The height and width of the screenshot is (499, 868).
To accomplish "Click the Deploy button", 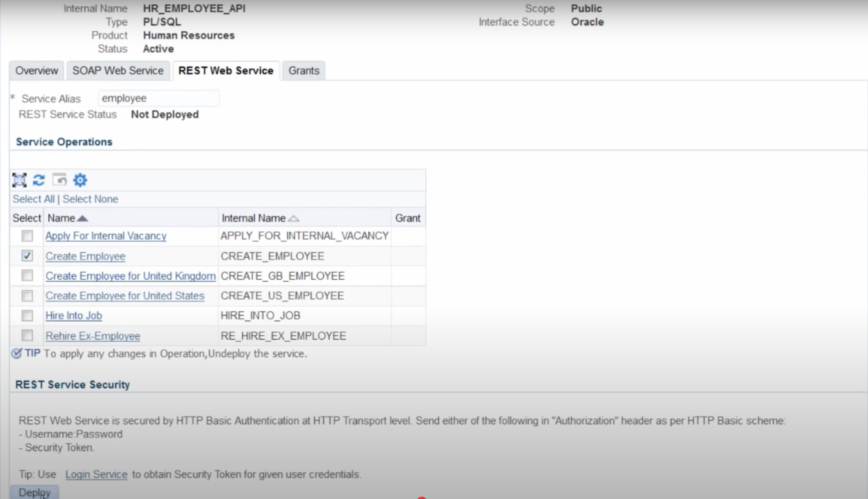I will click(35, 492).
